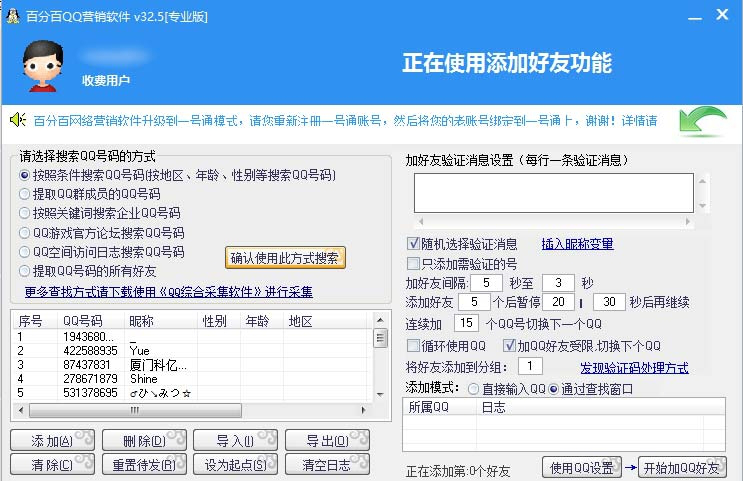Image resolution: width=743 pixels, height=500 pixels.
Task: Click 清空日志 button
Action: click(327, 464)
